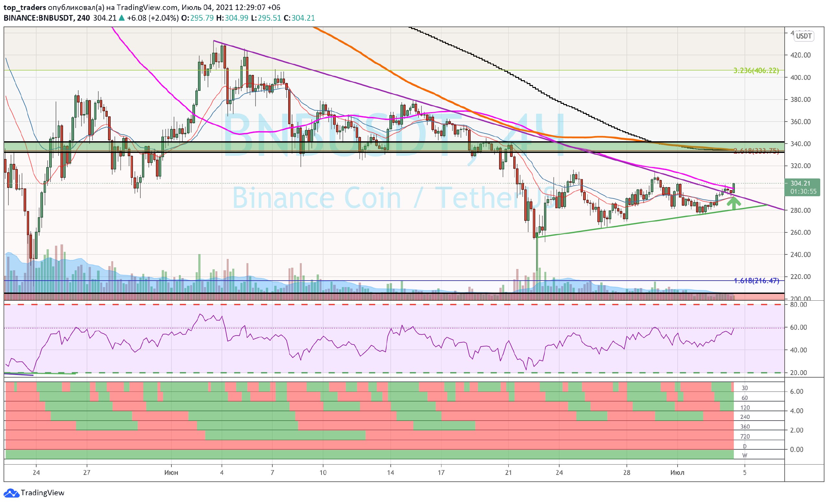Click the close value C:304.21

tap(299, 18)
